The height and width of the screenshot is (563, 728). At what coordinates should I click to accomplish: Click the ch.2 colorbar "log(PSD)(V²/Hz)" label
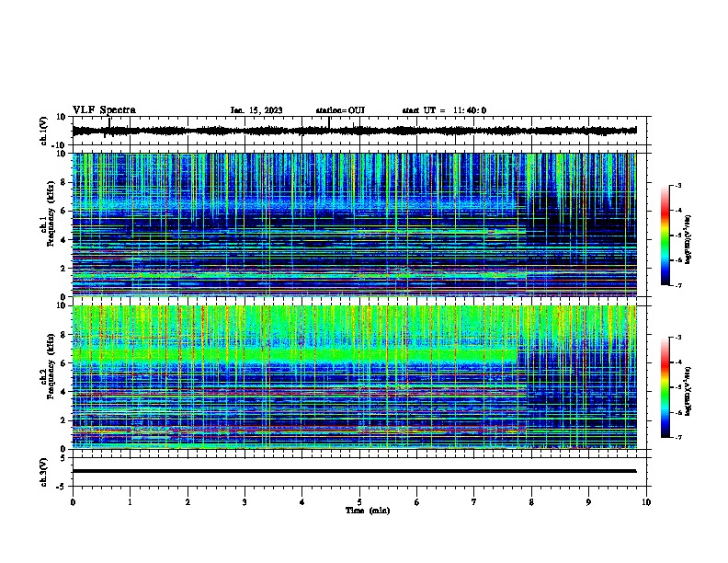click(688, 391)
